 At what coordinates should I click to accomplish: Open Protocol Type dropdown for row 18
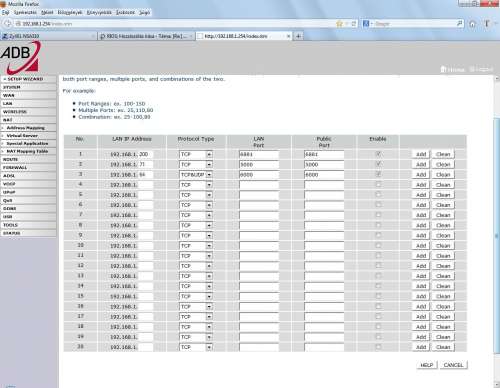point(196,327)
